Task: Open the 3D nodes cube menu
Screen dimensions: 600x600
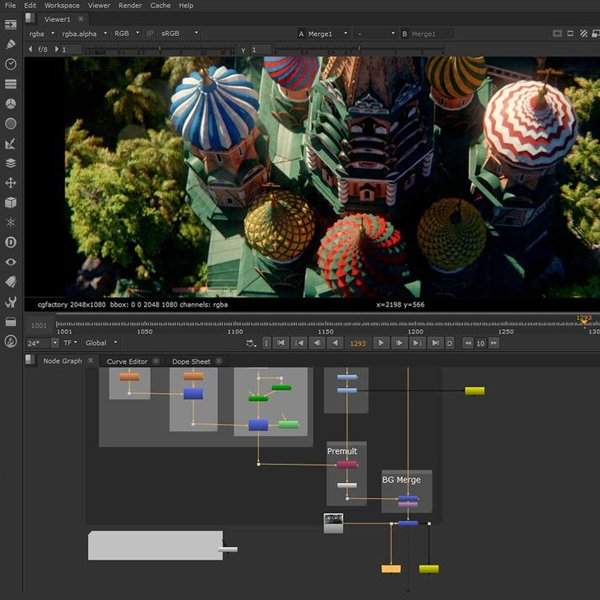Action: click(x=11, y=202)
